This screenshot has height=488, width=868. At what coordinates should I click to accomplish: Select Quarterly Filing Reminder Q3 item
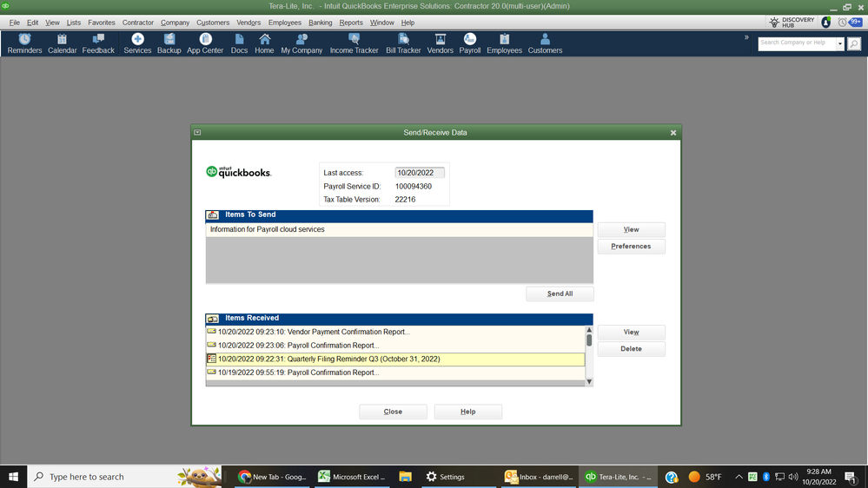[395, 359]
